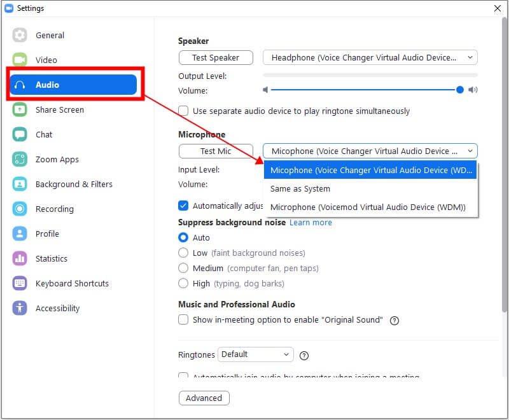
Task: Choose Voice Changer Virtual Audio Device microphone
Action: (x=370, y=170)
